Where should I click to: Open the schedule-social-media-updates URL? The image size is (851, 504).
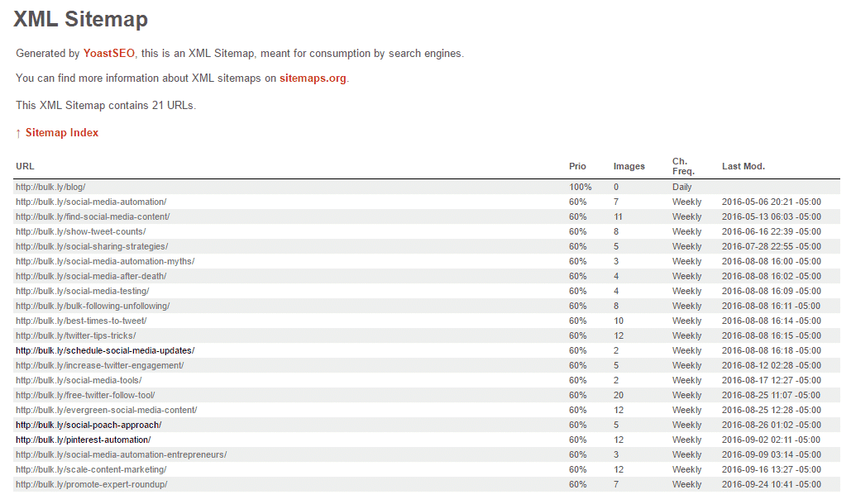(x=105, y=350)
